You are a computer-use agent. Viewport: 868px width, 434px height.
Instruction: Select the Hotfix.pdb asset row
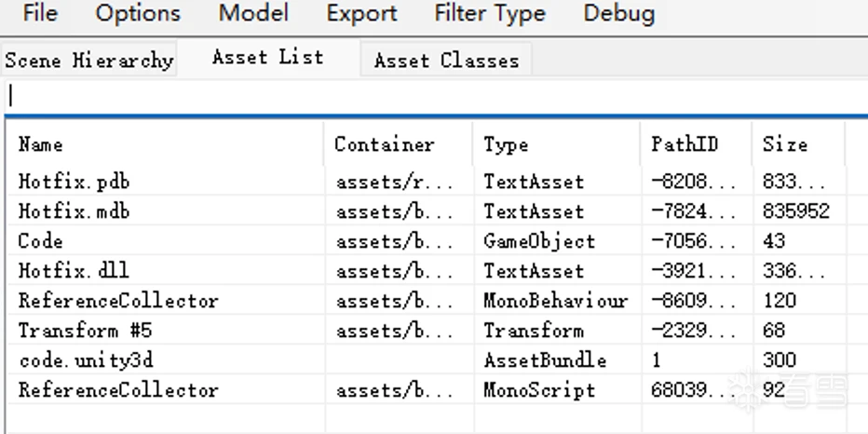coord(438,181)
